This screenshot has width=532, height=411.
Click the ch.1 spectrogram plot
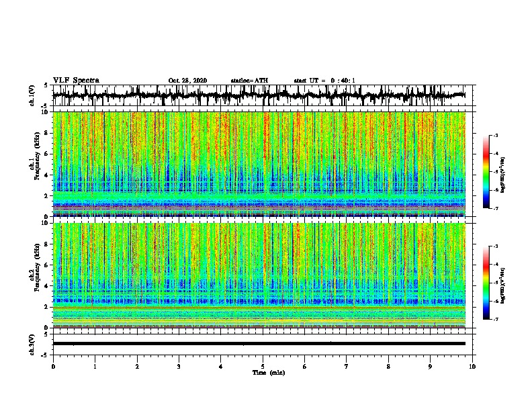point(259,164)
